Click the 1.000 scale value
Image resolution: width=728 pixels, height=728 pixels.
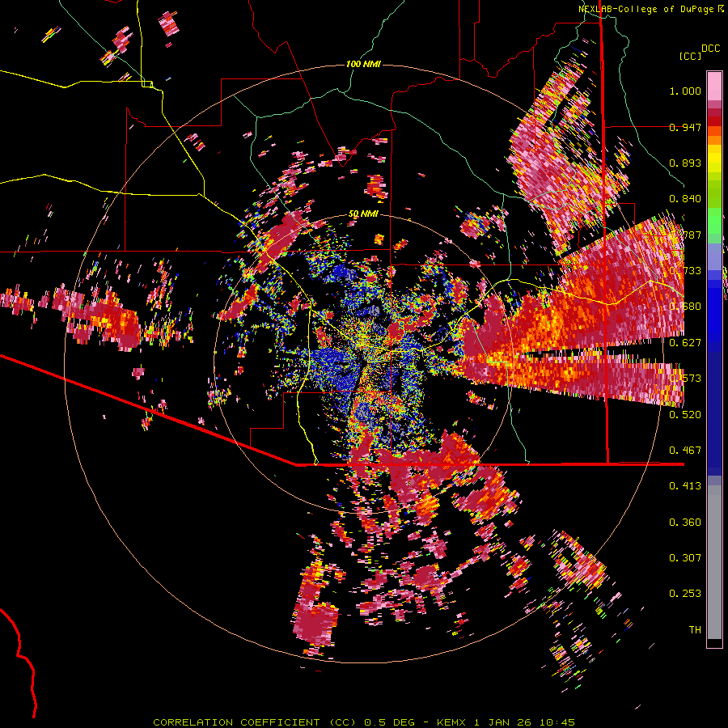(x=685, y=91)
